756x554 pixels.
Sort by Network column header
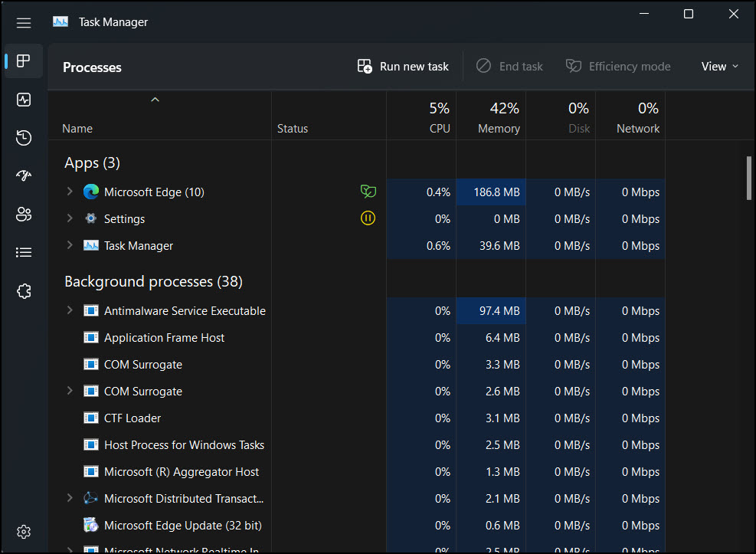click(x=630, y=116)
